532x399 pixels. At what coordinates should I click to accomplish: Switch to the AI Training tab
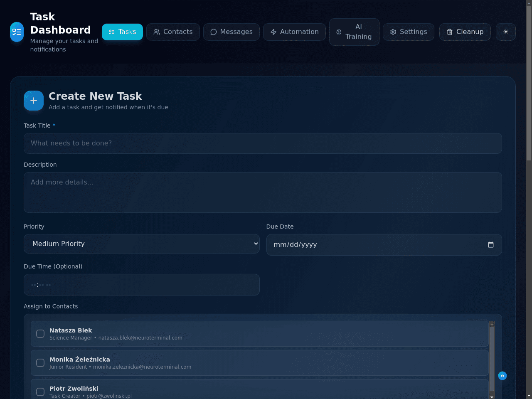[354, 32]
